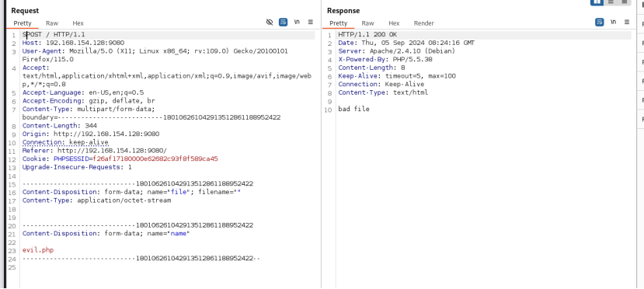Screen dimensions: 644x289
Task: Toggle word wrap icon in Response panel
Action: [599, 23]
